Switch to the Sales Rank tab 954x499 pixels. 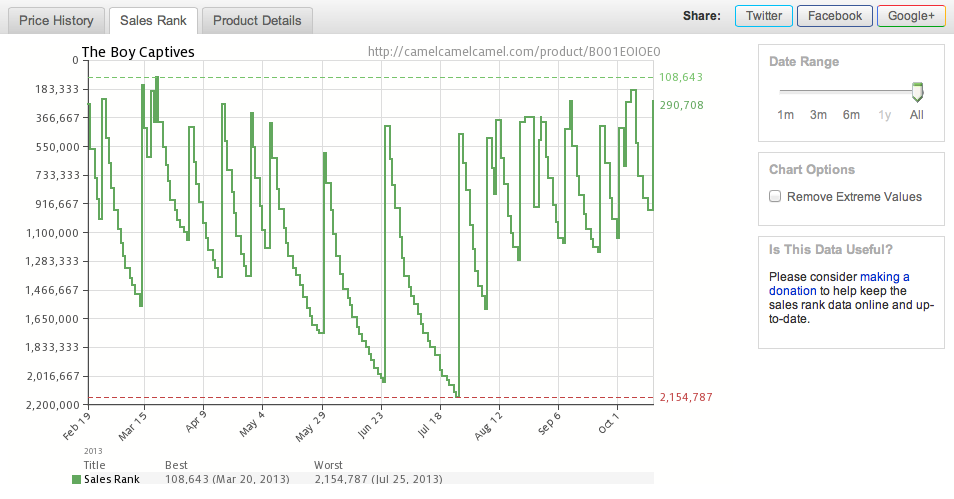[x=153, y=21]
